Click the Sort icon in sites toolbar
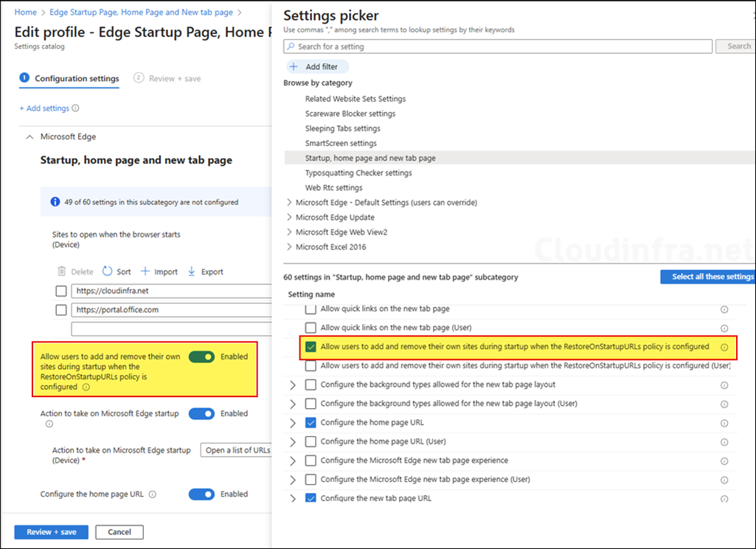This screenshot has width=756, height=549. pyautogui.click(x=108, y=272)
